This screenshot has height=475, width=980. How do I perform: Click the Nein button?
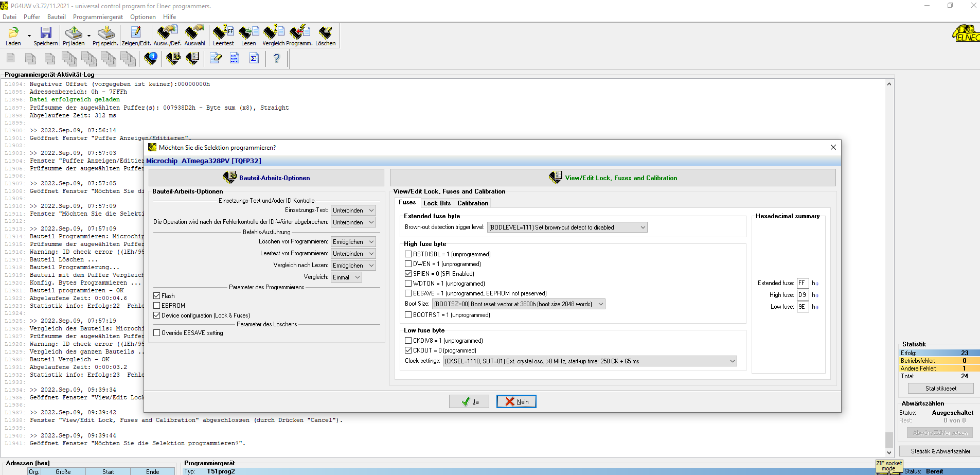pyautogui.click(x=516, y=402)
